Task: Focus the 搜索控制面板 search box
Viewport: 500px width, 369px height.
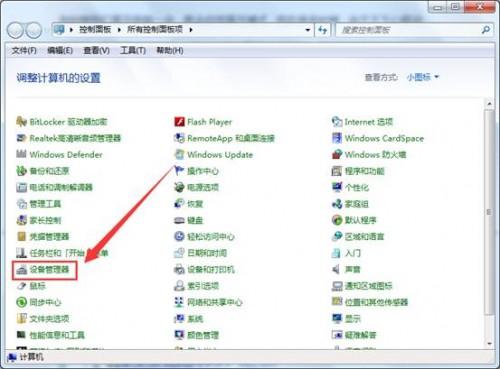Action: pyautogui.click(x=409, y=30)
